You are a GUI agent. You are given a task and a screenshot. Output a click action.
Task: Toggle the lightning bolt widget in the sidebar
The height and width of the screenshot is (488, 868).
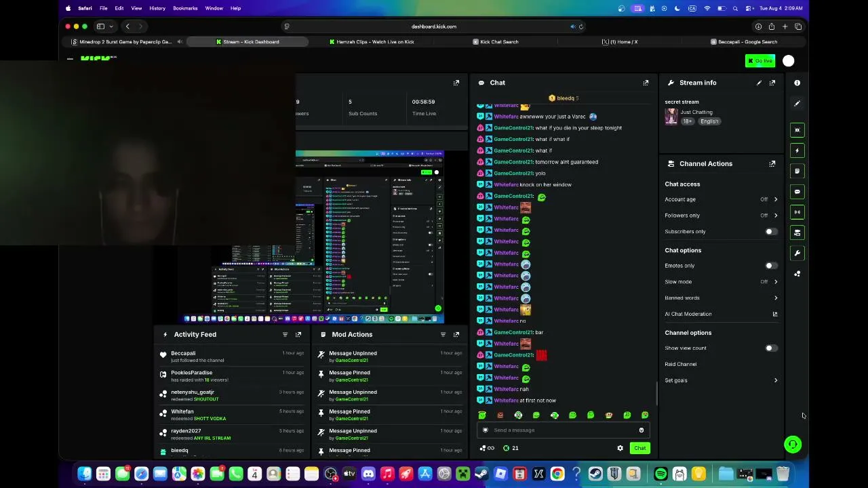[797, 150]
